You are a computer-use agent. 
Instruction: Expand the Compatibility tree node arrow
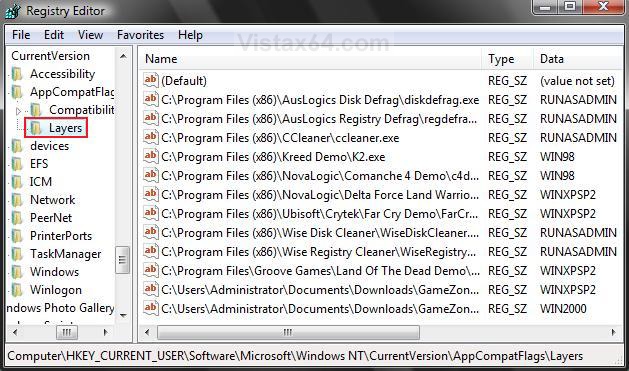(18, 111)
